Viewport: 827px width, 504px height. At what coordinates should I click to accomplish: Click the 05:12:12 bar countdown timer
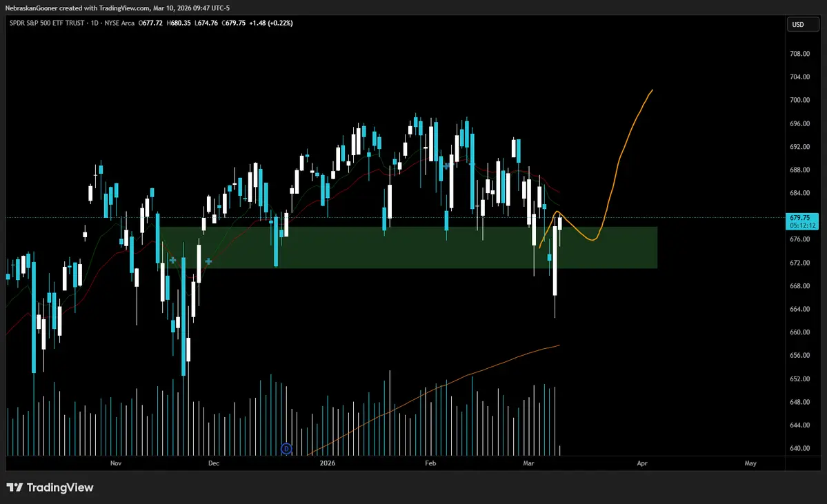pos(801,225)
